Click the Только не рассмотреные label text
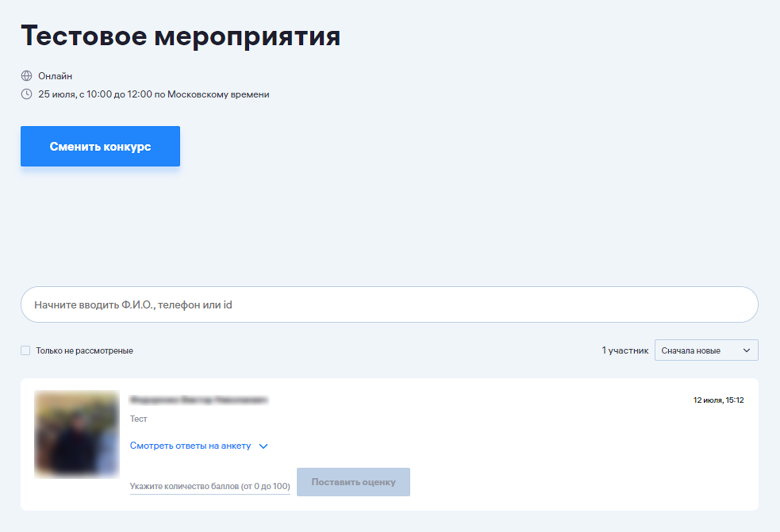The image size is (780, 532). tap(84, 351)
